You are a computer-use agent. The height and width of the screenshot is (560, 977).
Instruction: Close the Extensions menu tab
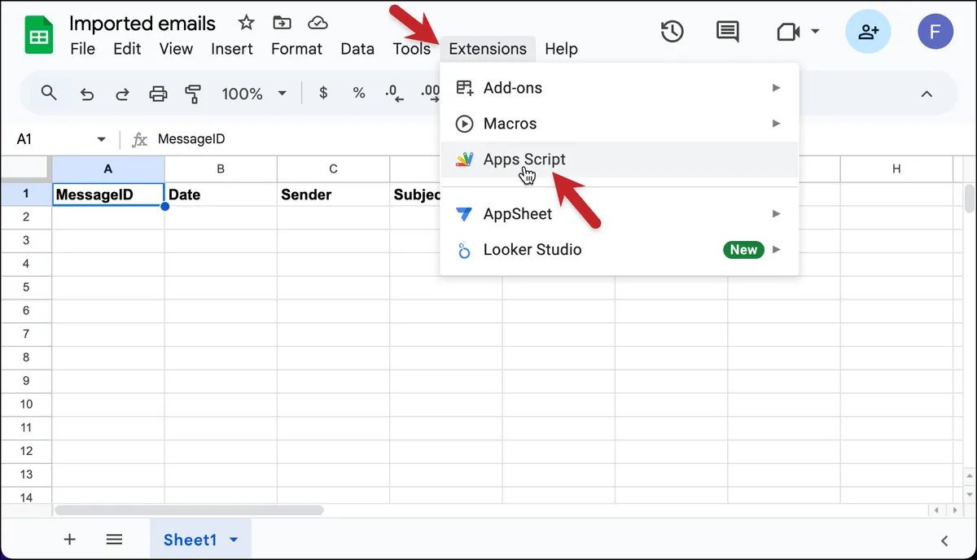pyautogui.click(x=488, y=49)
